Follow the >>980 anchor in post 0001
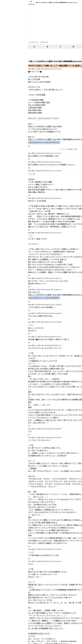This screenshot has height=644, width=82. point(39,118)
